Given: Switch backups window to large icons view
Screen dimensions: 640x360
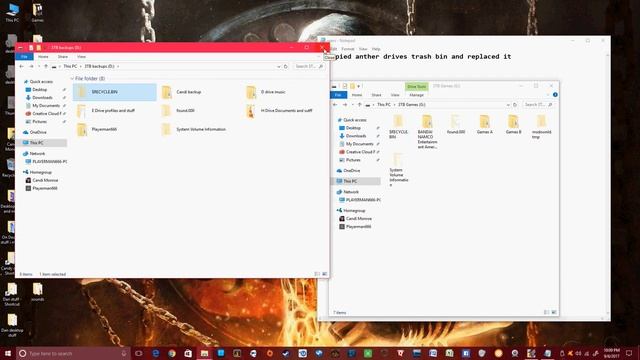Looking at the screenshot, I should [324, 274].
